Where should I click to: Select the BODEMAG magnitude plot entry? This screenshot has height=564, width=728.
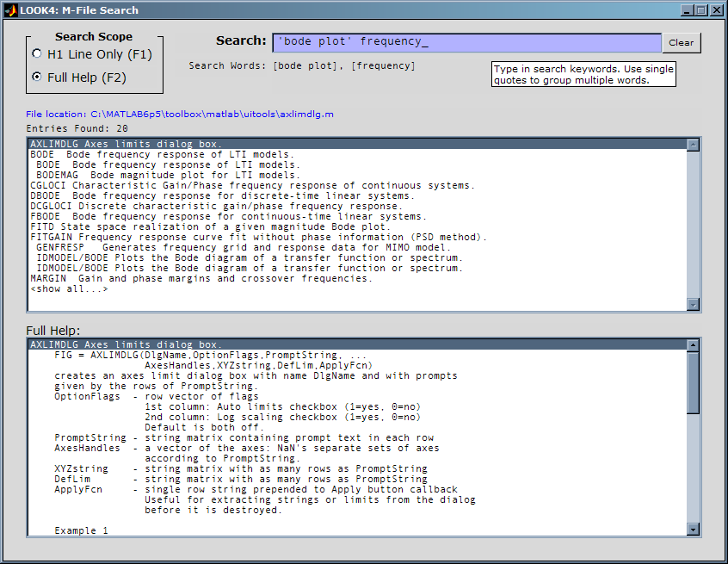(168, 175)
